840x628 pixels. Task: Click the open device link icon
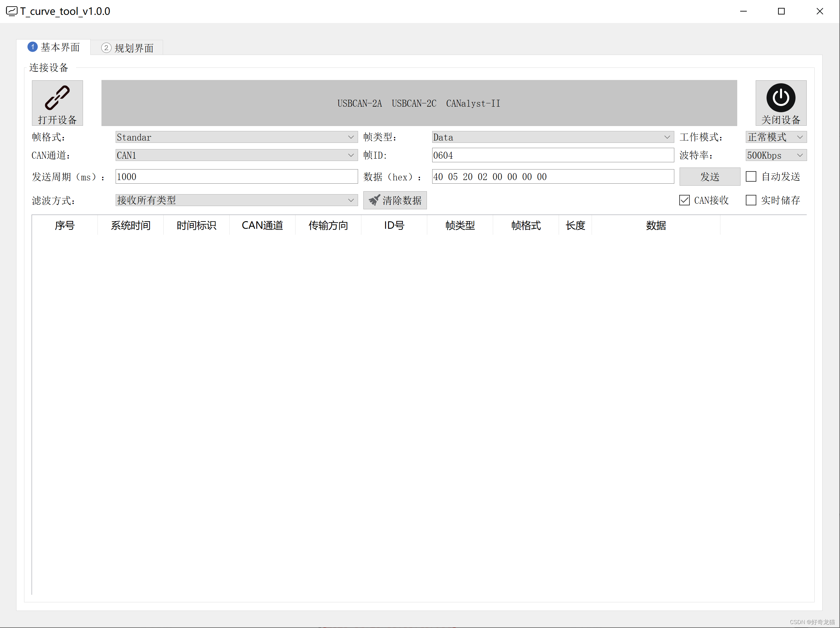[58, 102]
